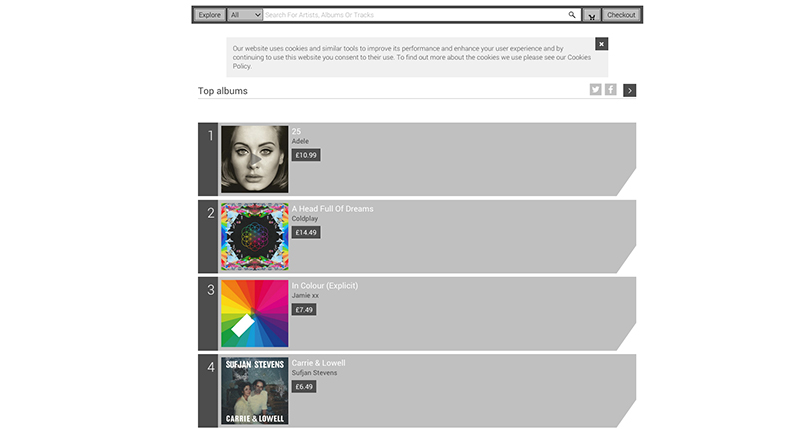The image size is (790, 430).
Task: Select the In Colour rainbow album cover
Action: coord(254,314)
